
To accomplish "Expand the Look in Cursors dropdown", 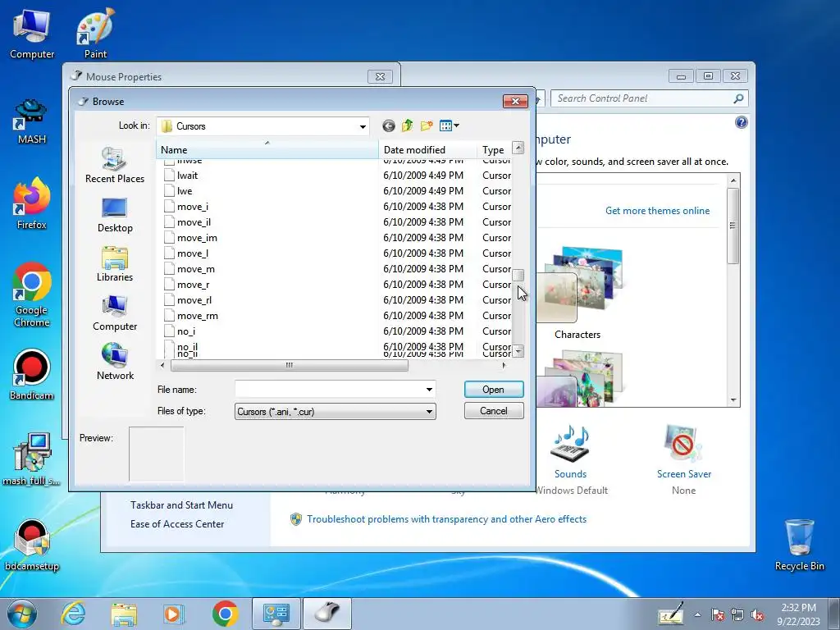I will [363, 126].
